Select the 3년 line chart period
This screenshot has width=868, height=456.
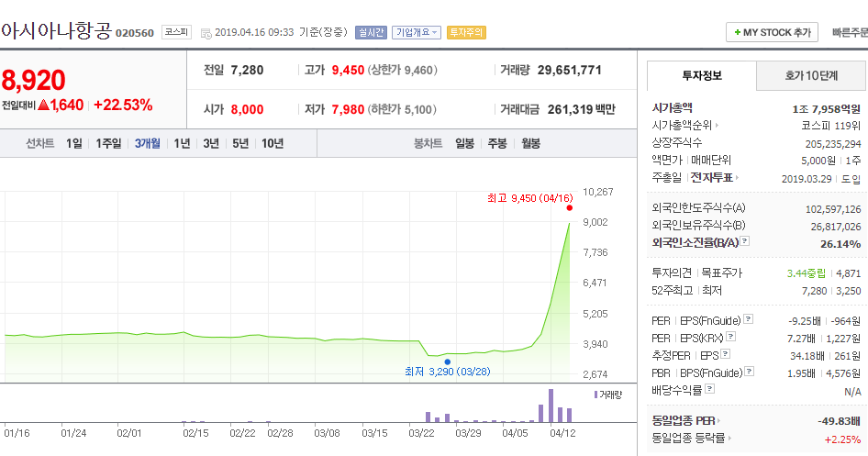coord(211,144)
